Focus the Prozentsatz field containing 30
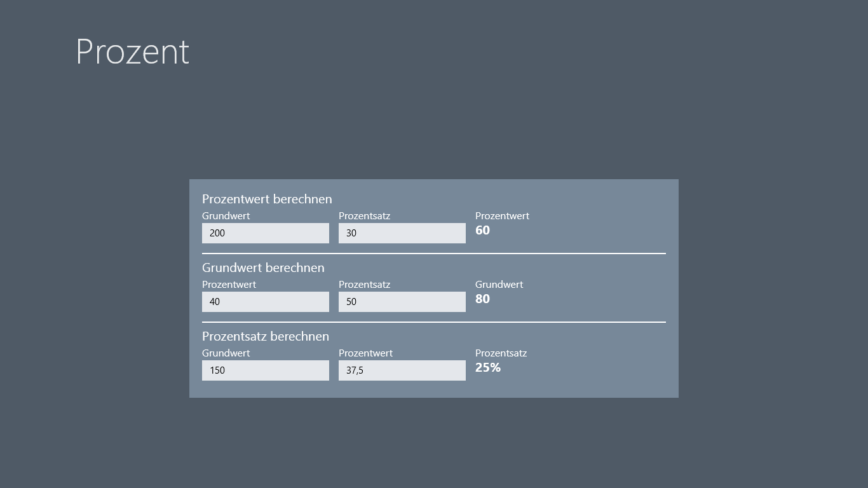The height and width of the screenshot is (488, 868). coord(402,233)
